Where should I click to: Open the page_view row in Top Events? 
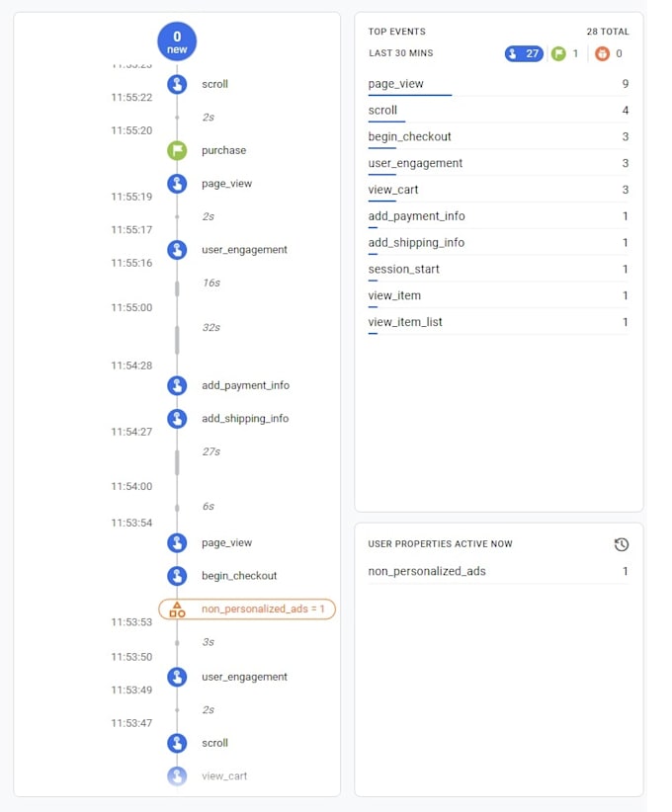pyautogui.click(x=498, y=84)
